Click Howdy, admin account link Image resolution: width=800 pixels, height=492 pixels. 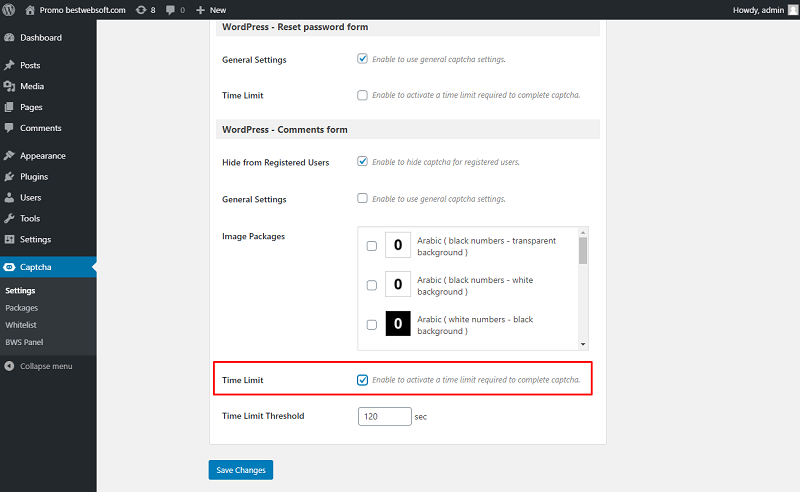[758, 10]
